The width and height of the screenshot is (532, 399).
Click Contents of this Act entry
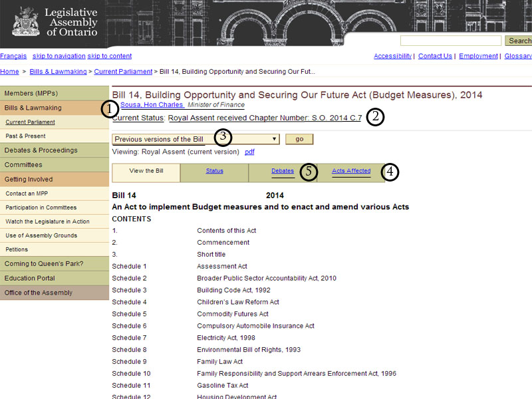click(226, 231)
